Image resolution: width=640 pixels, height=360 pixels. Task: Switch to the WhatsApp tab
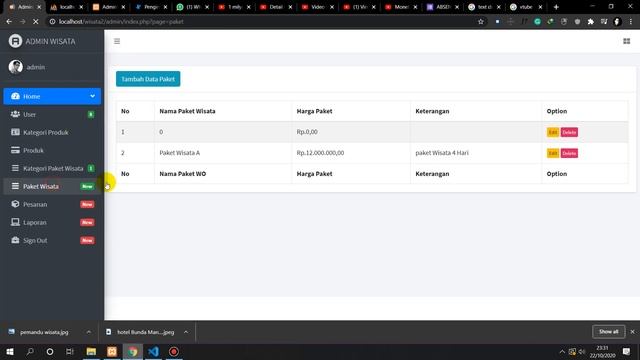[x=192, y=7]
